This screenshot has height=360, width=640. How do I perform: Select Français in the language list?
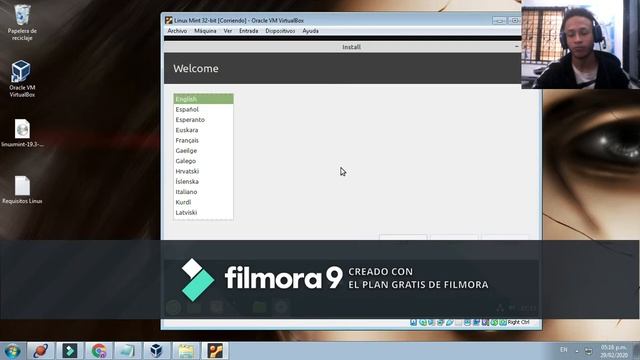point(203,140)
